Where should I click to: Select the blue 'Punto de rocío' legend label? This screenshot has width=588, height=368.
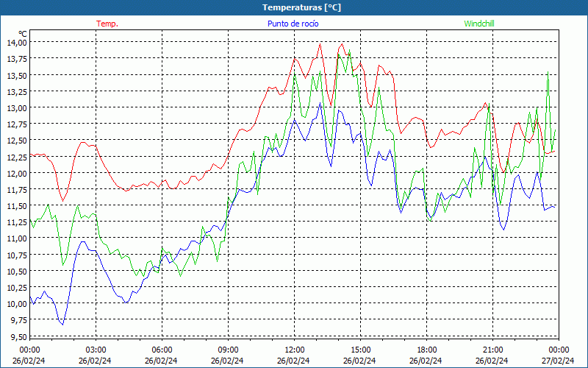coord(293,24)
